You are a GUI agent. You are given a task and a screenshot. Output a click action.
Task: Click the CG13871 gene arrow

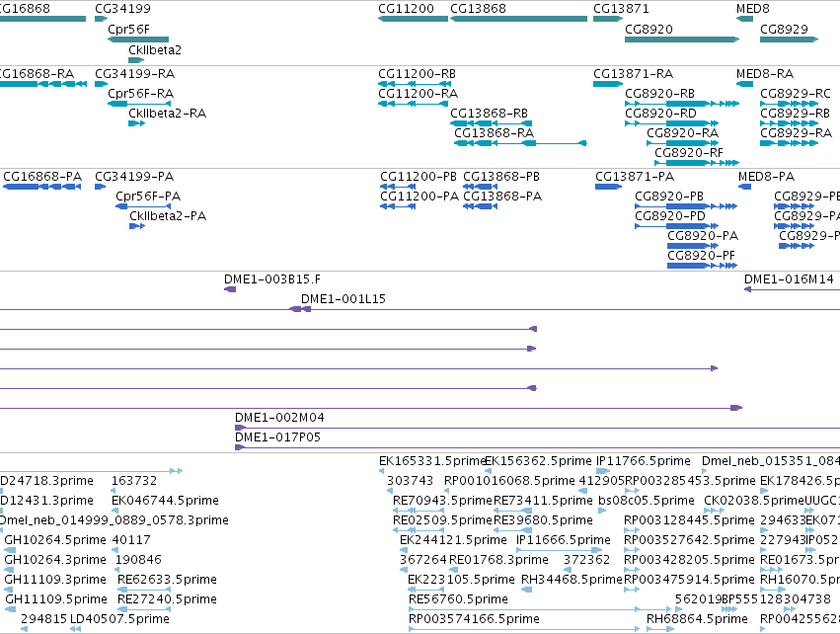point(608,19)
